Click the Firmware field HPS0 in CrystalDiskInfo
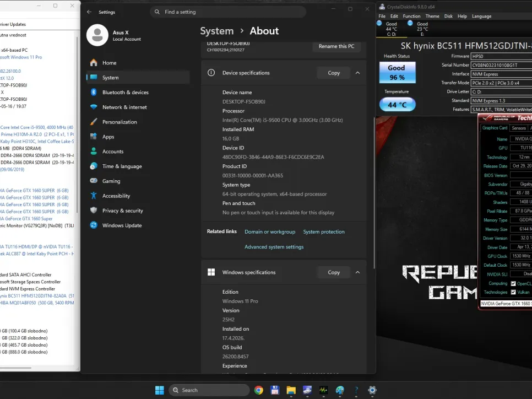532x399 pixels. [x=501, y=56]
